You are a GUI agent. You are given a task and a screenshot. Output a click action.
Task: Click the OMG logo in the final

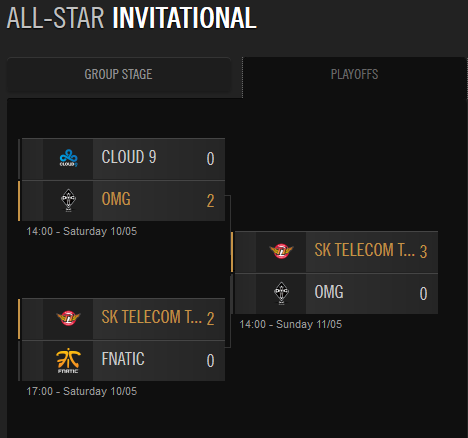coord(281,293)
